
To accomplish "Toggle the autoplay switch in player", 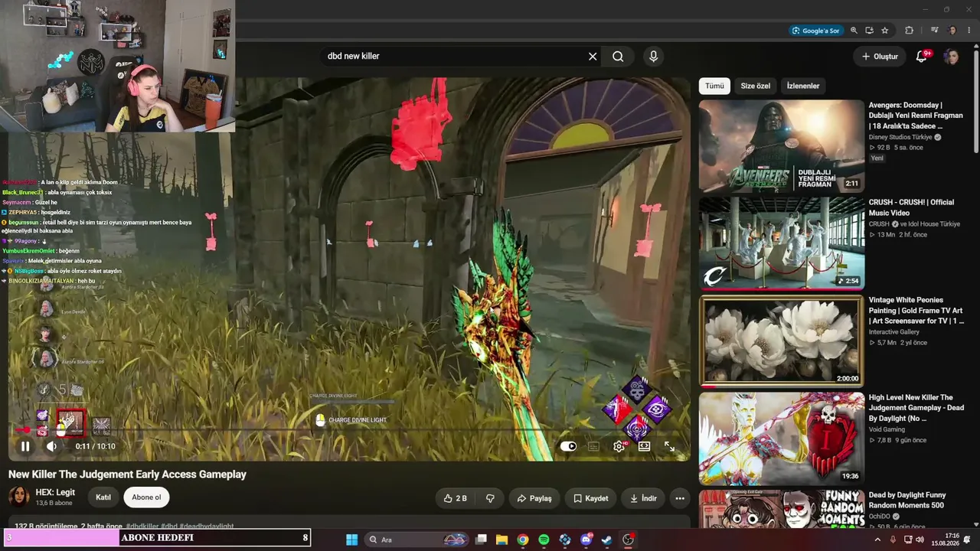I will click(568, 446).
